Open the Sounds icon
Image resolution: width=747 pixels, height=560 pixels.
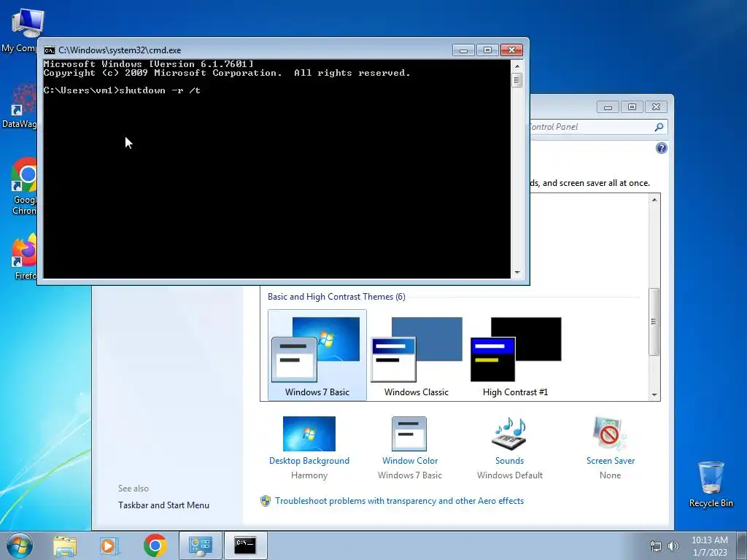(x=509, y=434)
